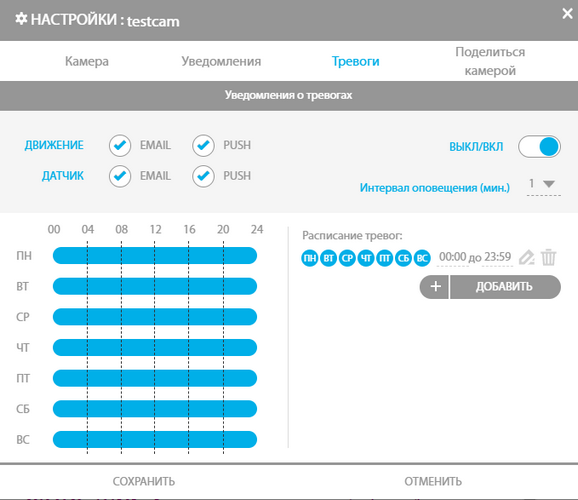Screen dimensions: 578x500
Task: Toggle ВС day circle in schedule
Action: point(422,258)
